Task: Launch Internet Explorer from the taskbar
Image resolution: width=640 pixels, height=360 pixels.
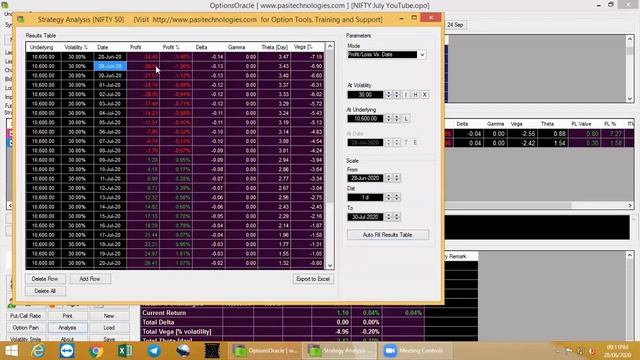Action: tap(38, 351)
